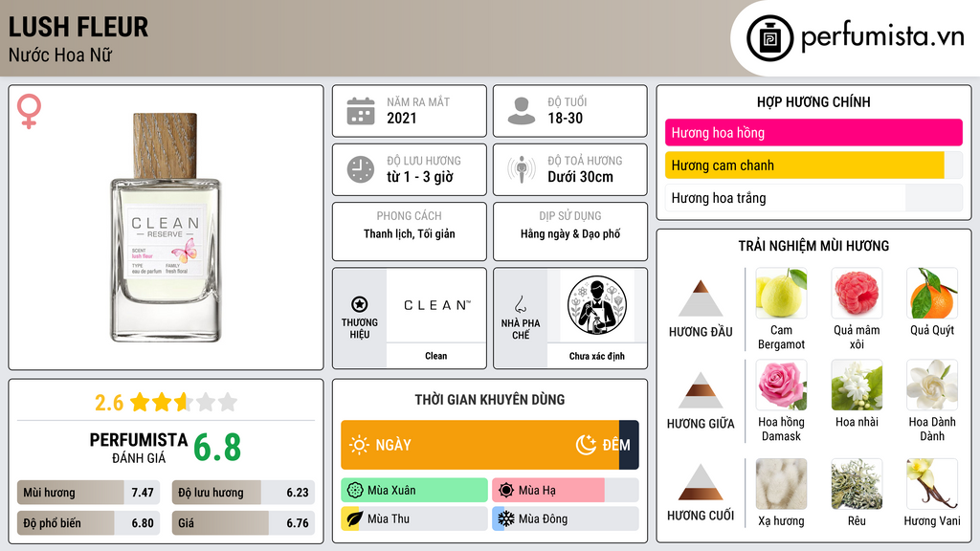Click the CLEAN brand logo
The width and height of the screenshot is (980, 551).
(436, 305)
